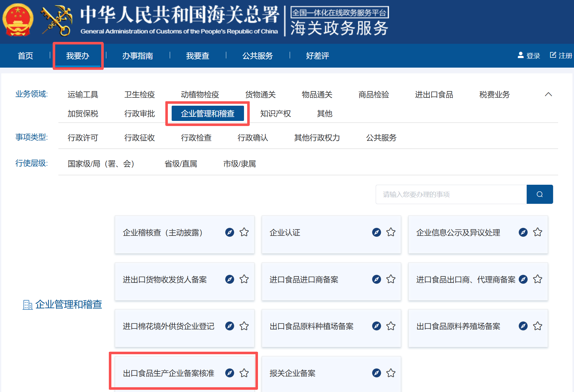Choose 货物通关 business domain
Screen dimensions: 574x392
pyautogui.click(x=260, y=95)
